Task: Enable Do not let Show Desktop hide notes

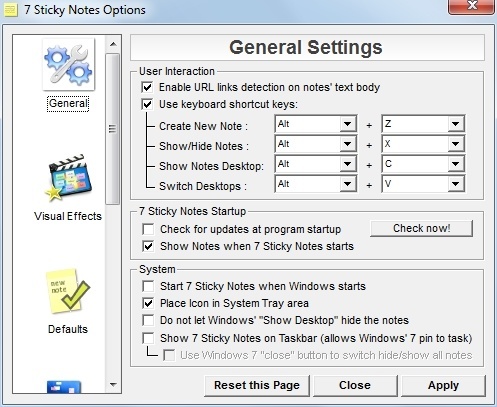Action: (148, 320)
